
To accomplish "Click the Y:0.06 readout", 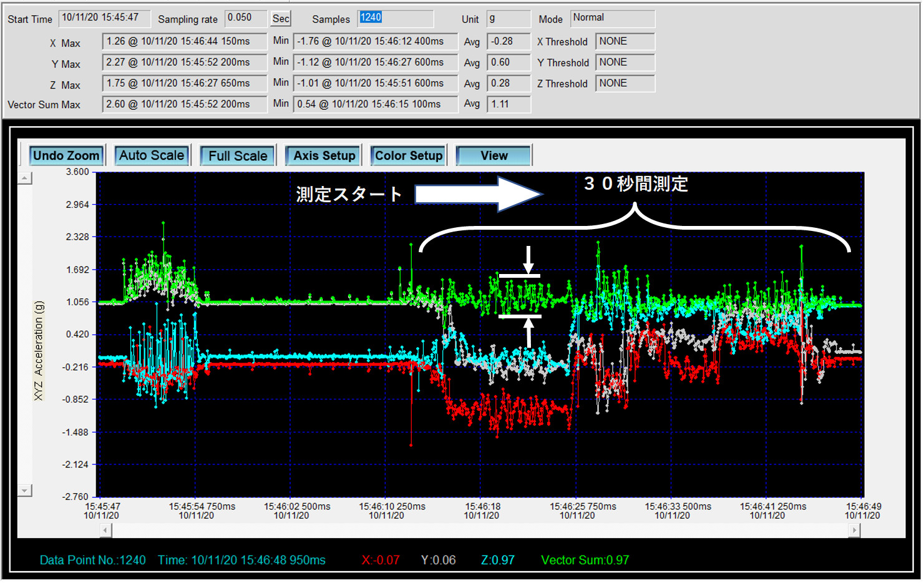I will pos(439,561).
